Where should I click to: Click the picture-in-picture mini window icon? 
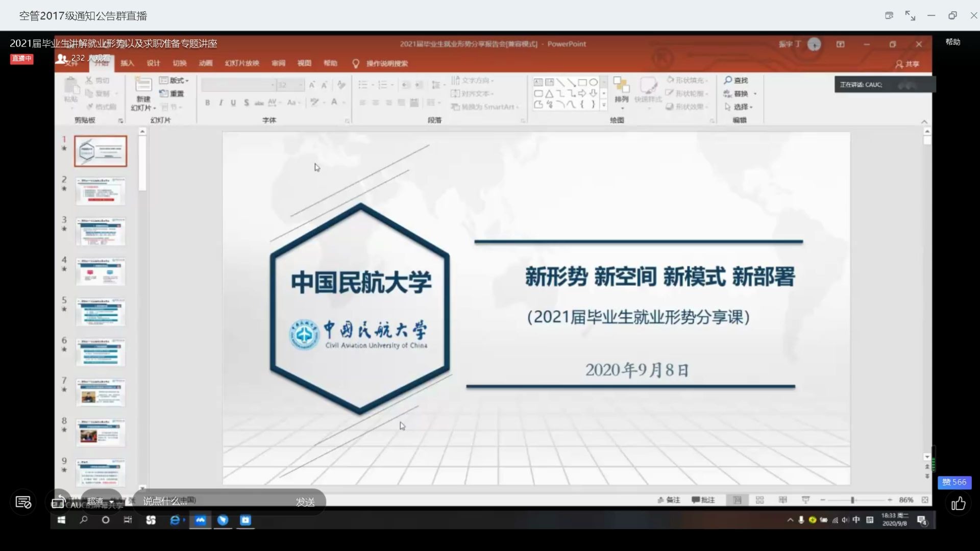click(889, 16)
